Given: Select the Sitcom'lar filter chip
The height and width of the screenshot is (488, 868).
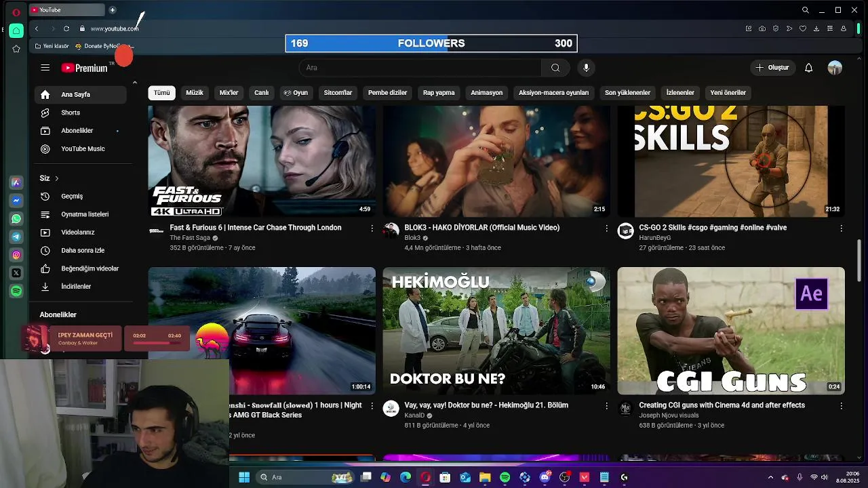Looking at the screenshot, I should point(338,93).
